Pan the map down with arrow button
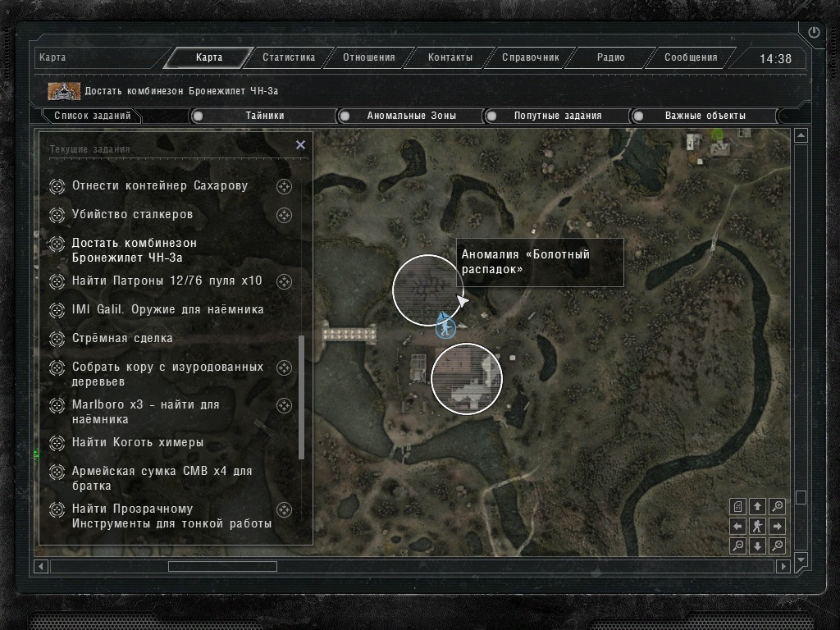This screenshot has height=630, width=840. [757, 546]
